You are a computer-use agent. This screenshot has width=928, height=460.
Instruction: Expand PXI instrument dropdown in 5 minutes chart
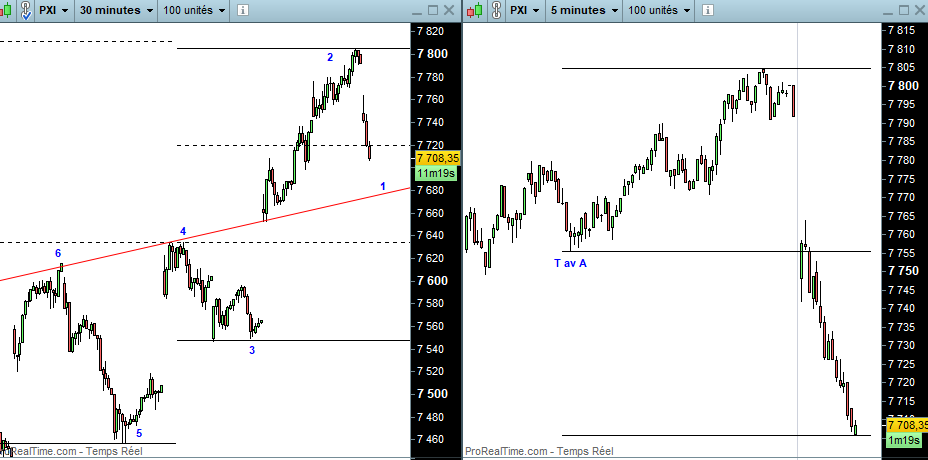(524, 10)
